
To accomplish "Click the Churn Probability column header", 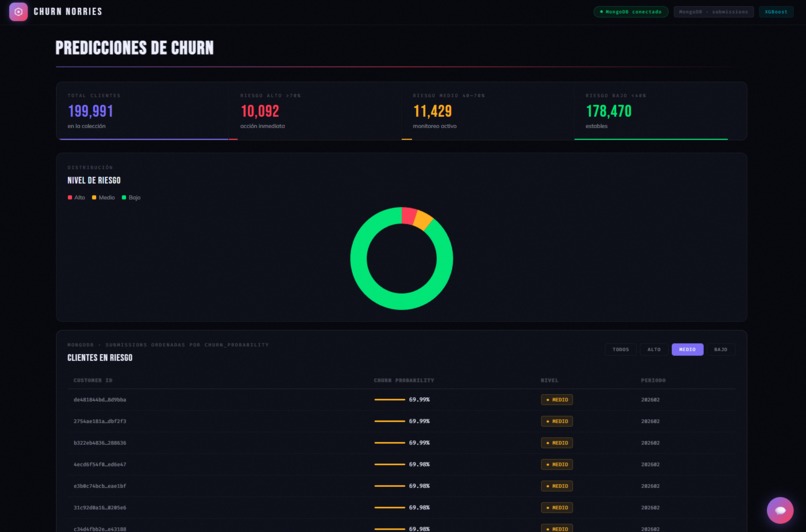I will pyautogui.click(x=404, y=380).
